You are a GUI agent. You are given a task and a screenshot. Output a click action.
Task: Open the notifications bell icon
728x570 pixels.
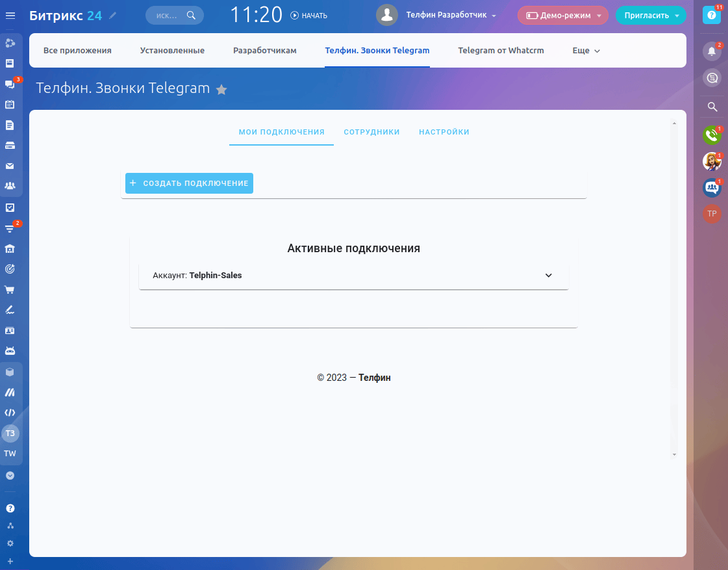click(712, 51)
